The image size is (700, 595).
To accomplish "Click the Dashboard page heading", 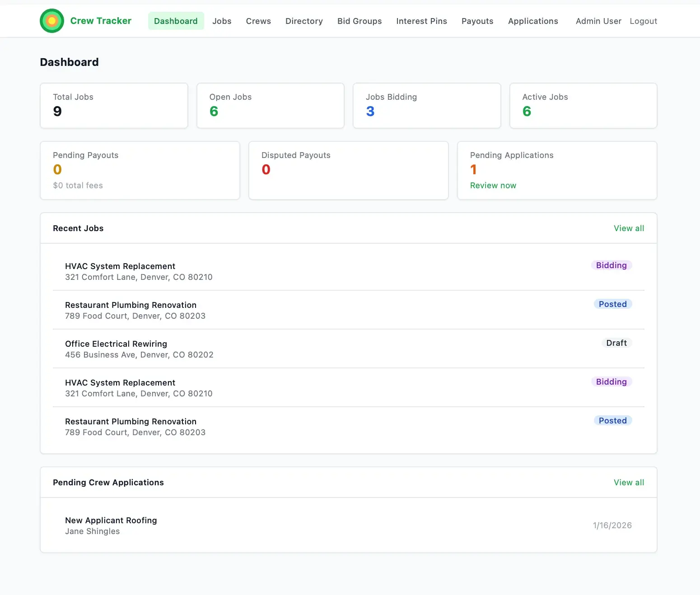I will 69,62.
